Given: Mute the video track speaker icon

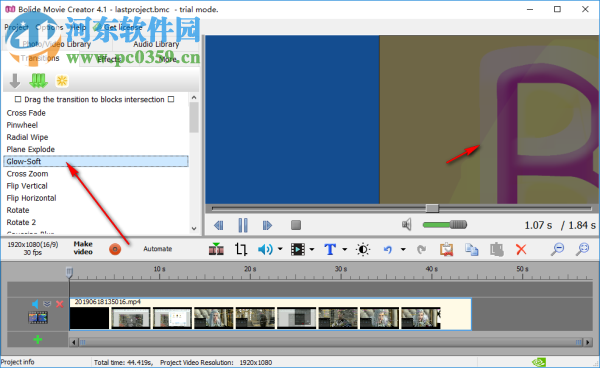Looking at the screenshot, I should coord(35,304).
